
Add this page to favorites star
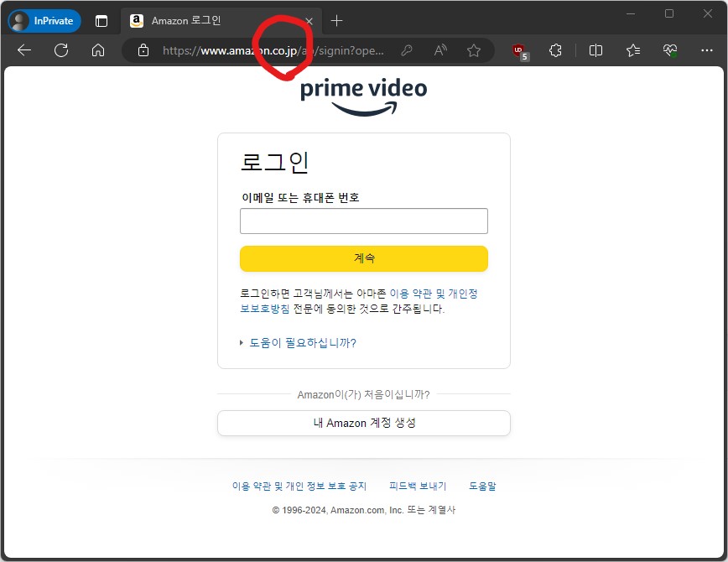474,50
